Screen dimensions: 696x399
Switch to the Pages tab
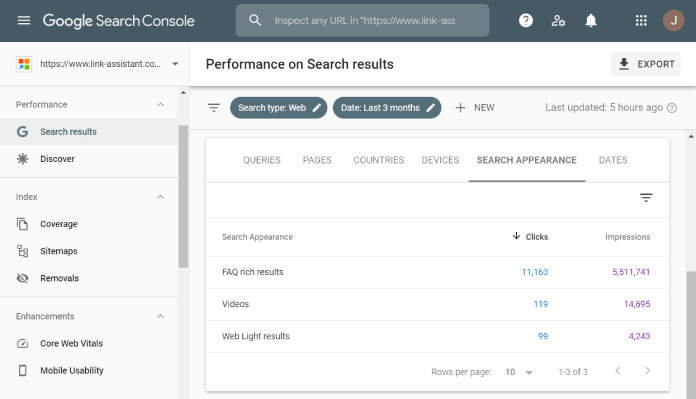coord(317,160)
